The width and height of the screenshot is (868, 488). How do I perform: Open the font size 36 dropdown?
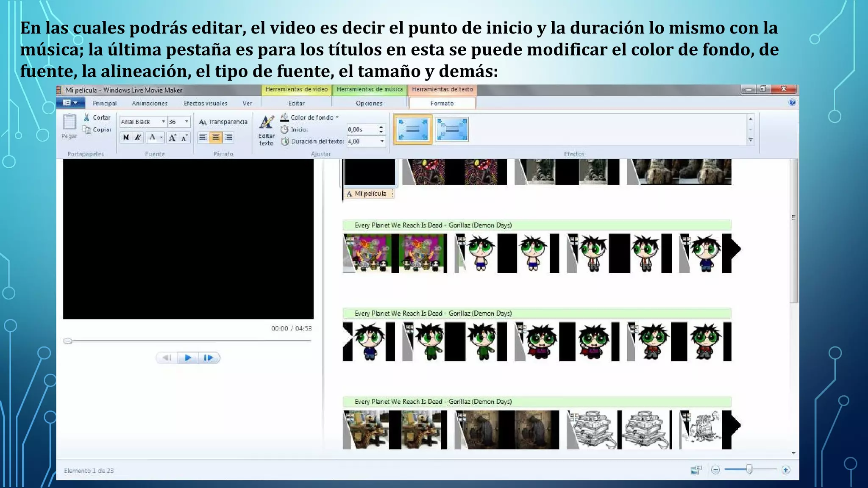186,122
